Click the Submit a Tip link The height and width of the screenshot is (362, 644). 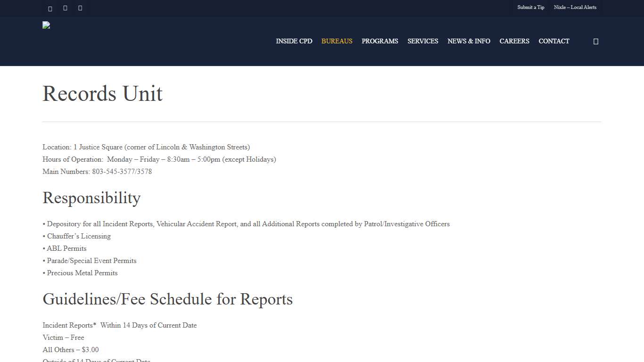point(530,8)
